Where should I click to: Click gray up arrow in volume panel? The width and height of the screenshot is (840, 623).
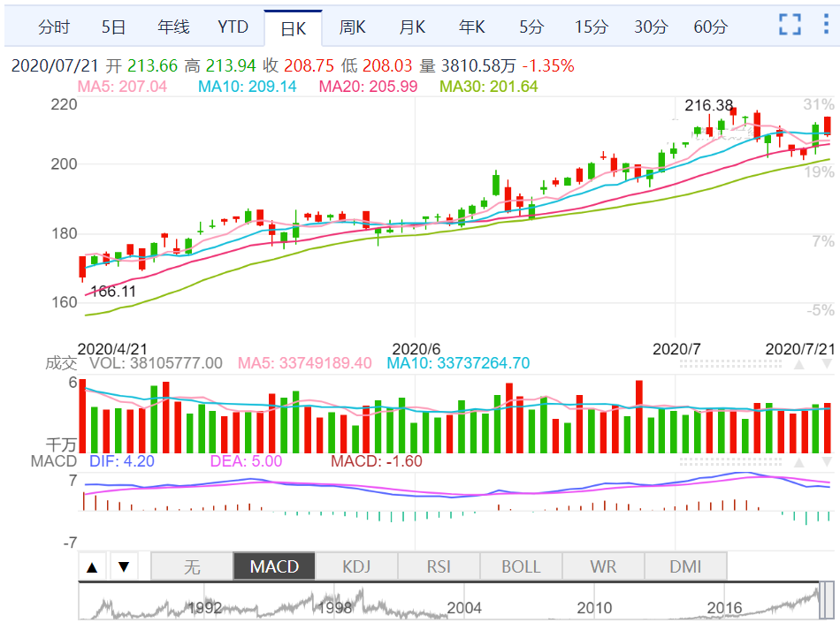(x=798, y=364)
